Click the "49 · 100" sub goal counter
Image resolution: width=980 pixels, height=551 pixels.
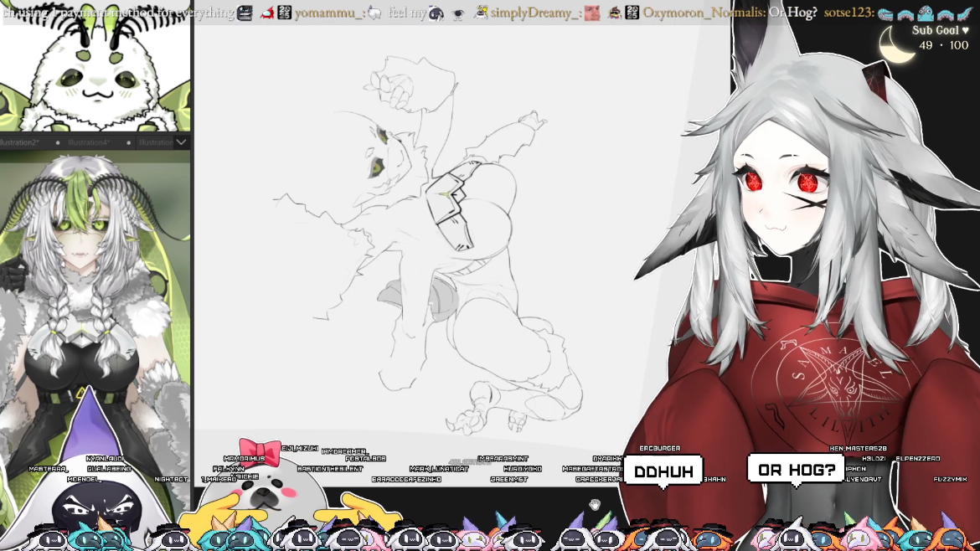coord(943,45)
